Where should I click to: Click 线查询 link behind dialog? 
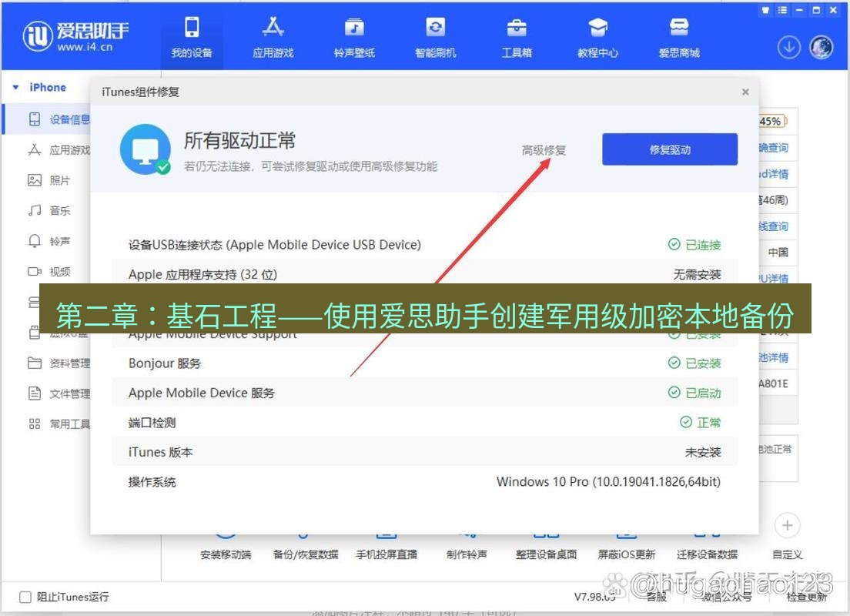coord(774,226)
